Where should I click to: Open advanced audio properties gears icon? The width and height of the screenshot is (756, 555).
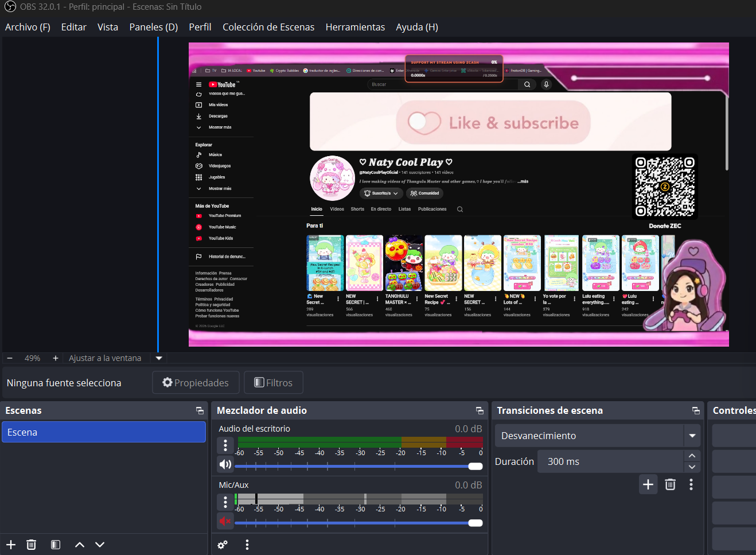pos(223,545)
